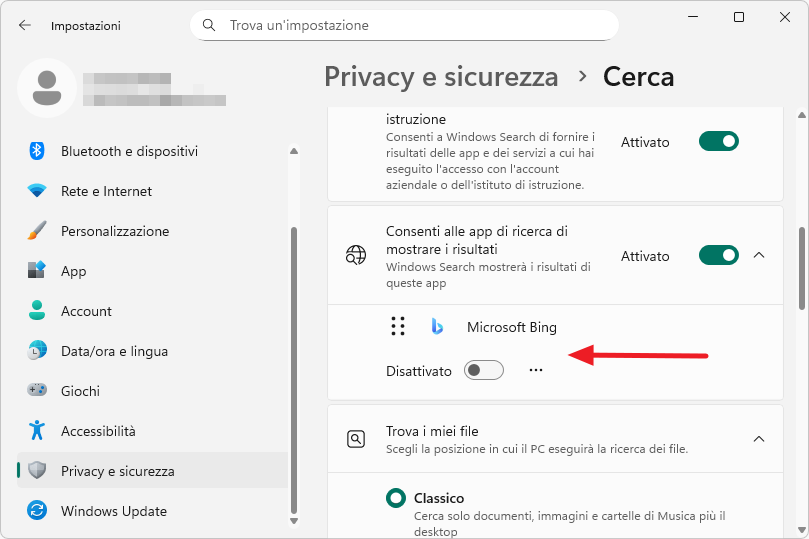Click the Trova un'impostazione search field

point(404,25)
